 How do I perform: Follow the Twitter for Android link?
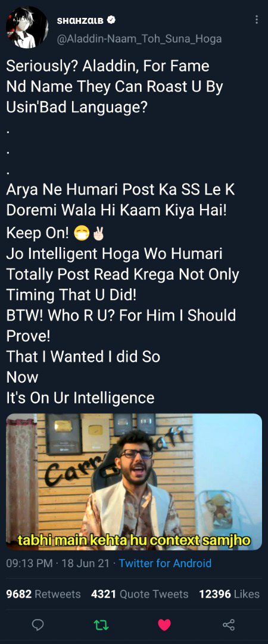click(165, 562)
